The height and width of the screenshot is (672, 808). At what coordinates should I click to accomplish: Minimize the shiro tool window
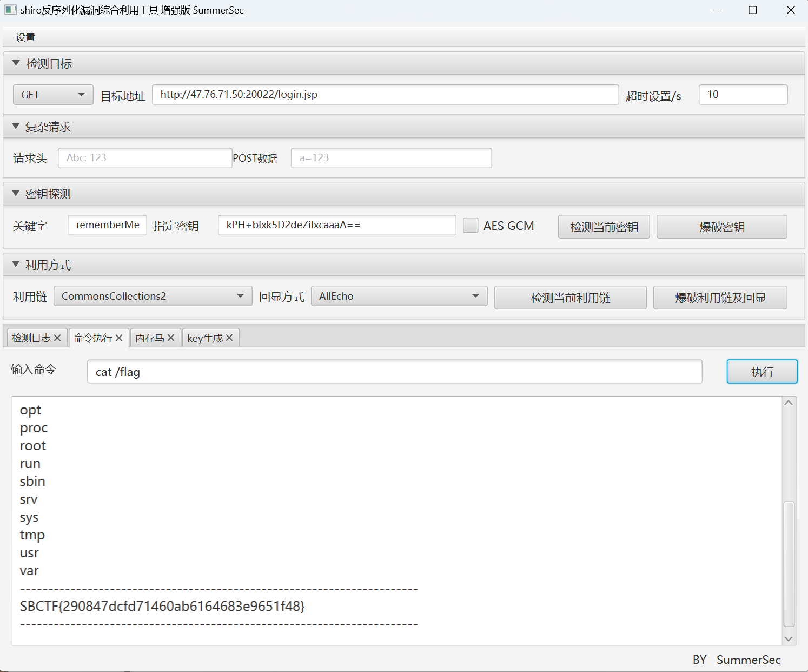(x=715, y=10)
